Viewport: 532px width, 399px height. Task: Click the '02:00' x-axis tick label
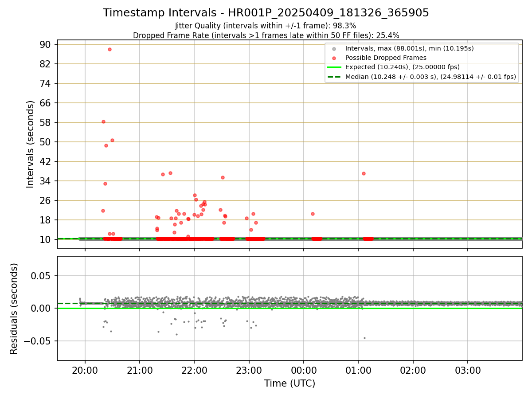click(413, 370)
